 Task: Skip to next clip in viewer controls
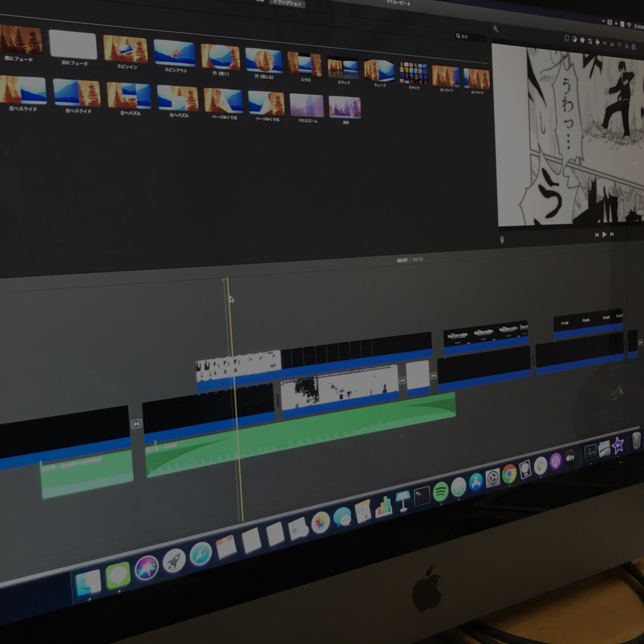tap(612, 234)
